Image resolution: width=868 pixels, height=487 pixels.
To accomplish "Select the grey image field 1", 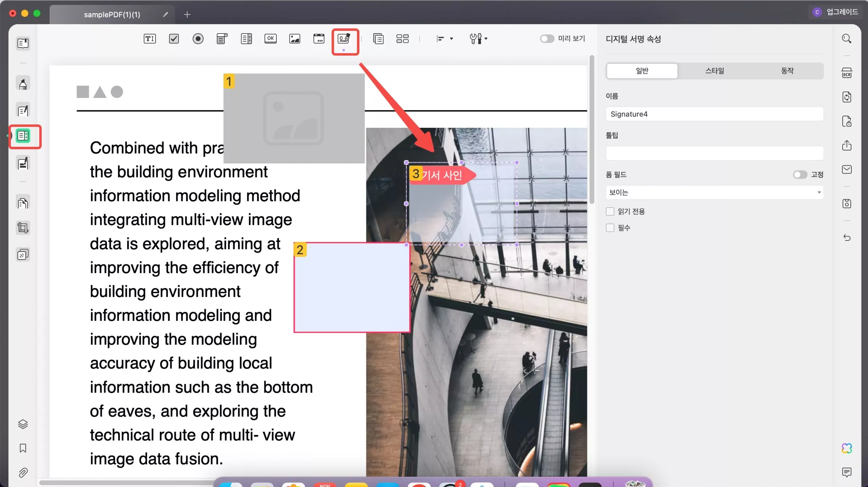I will pyautogui.click(x=294, y=118).
